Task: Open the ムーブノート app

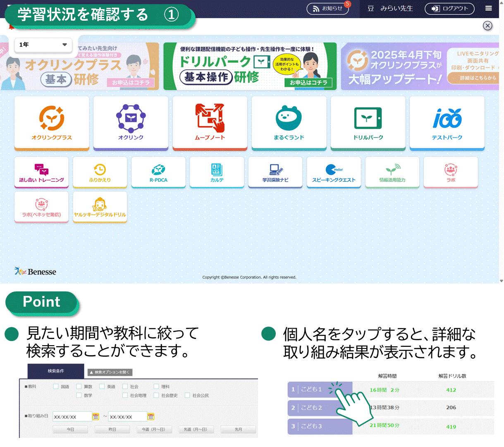Action: 210,123
